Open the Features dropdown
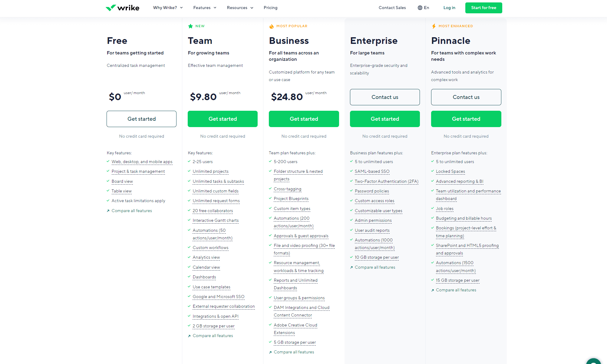Screen dimensions: 607x364 coord(205,8)
